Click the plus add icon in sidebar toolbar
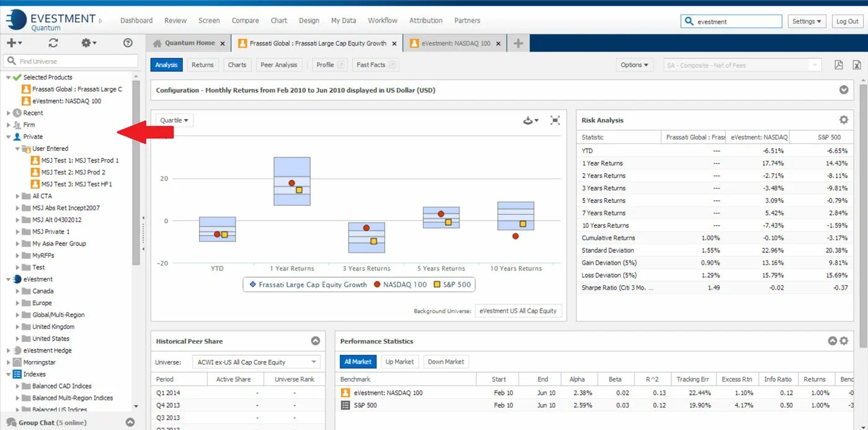Viewport: 868px width, 430px height. (x=14, y=43)
